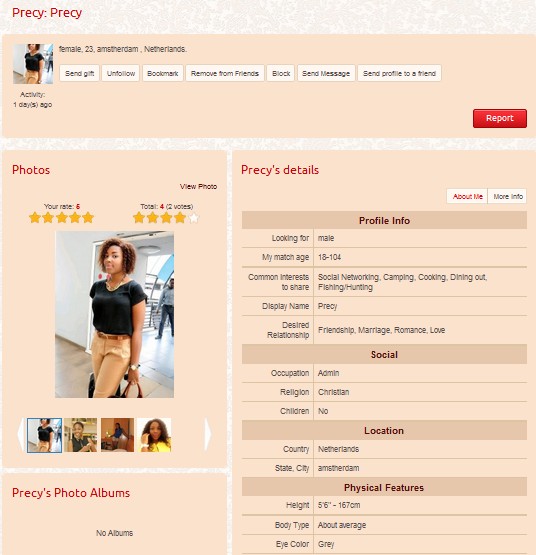Open Send Message to Precy
This screenshot has height=555, width=536.
(x=326, y=73)
